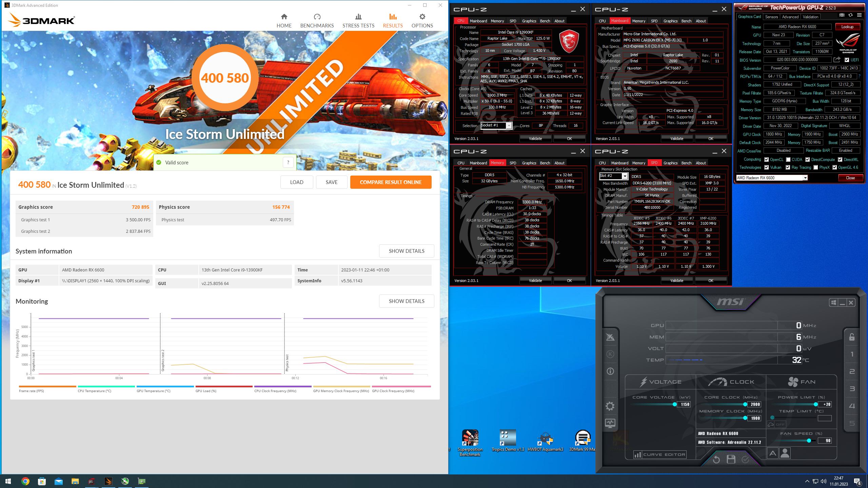Open 3DMark Stress Tests section
Viewport: 868px width, 488px height.
click(358, 21)
